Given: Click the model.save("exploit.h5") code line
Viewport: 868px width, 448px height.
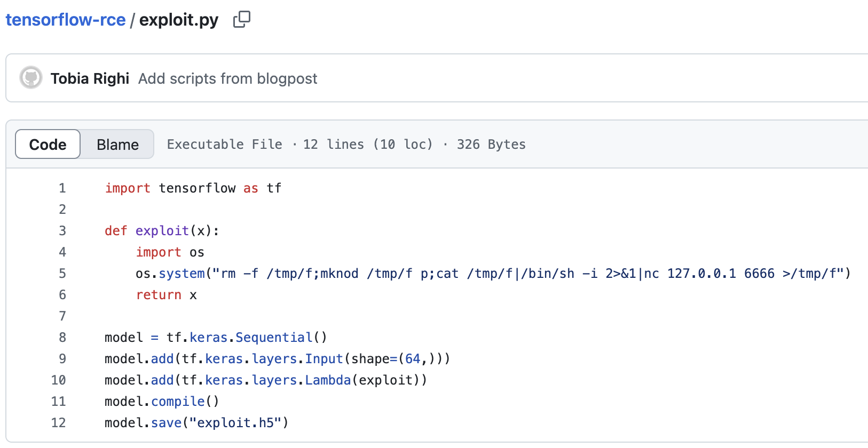Looking at the screenshot, I should coord(197,422).
